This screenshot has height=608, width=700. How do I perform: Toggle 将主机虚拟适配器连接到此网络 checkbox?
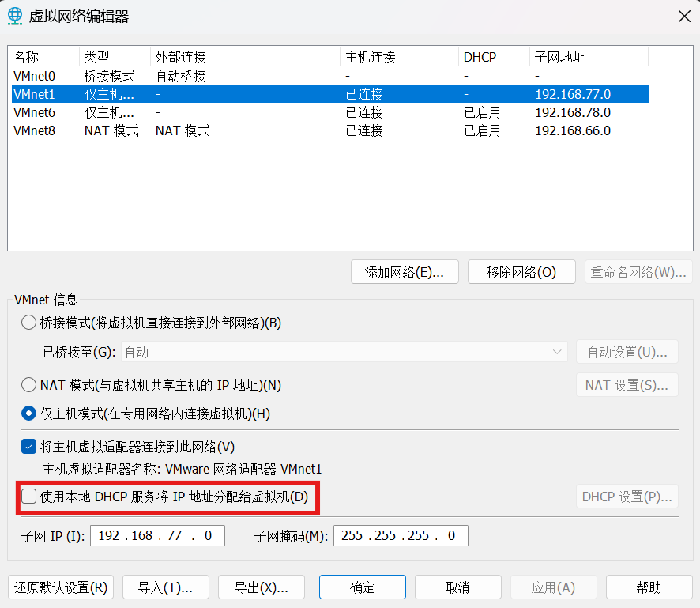pyautogui.click(x=29, y=446)
